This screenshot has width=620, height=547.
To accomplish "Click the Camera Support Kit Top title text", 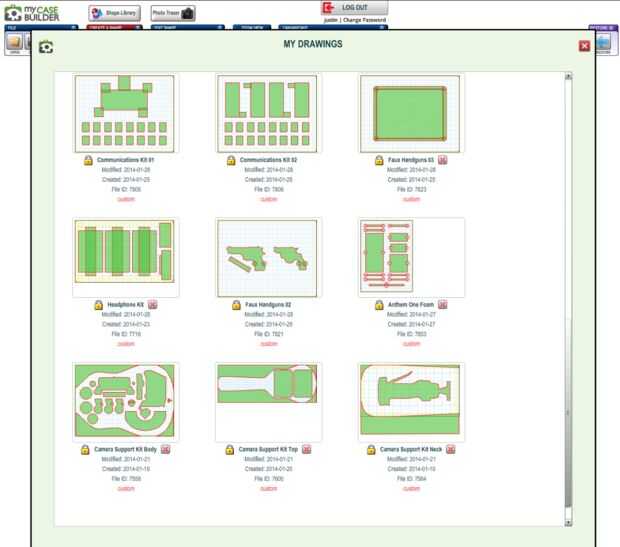I will pyautogui.click(x=268, y=449).
